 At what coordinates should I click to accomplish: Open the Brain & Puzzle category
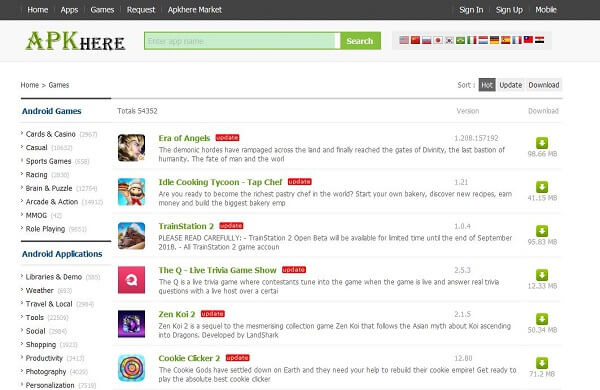click(x=49, y=188)
